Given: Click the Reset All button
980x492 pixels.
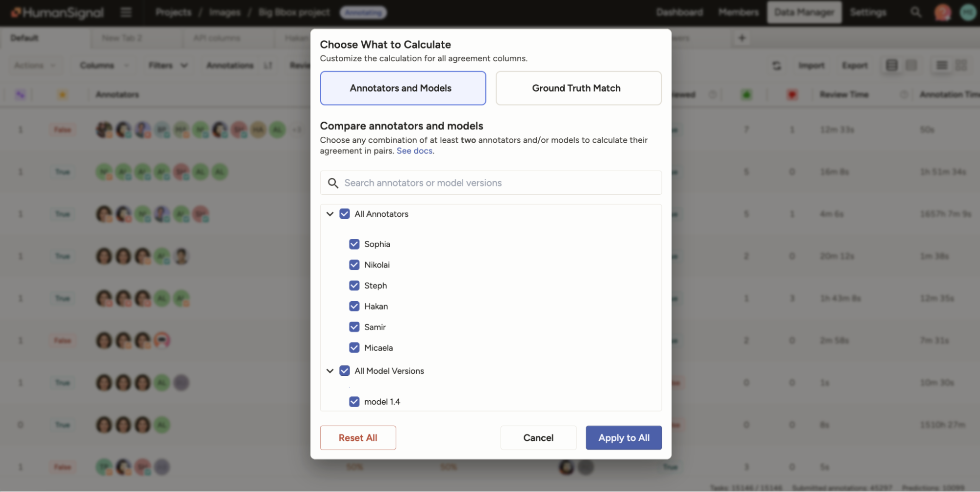Looking at the screenshot, I should 357,438.
